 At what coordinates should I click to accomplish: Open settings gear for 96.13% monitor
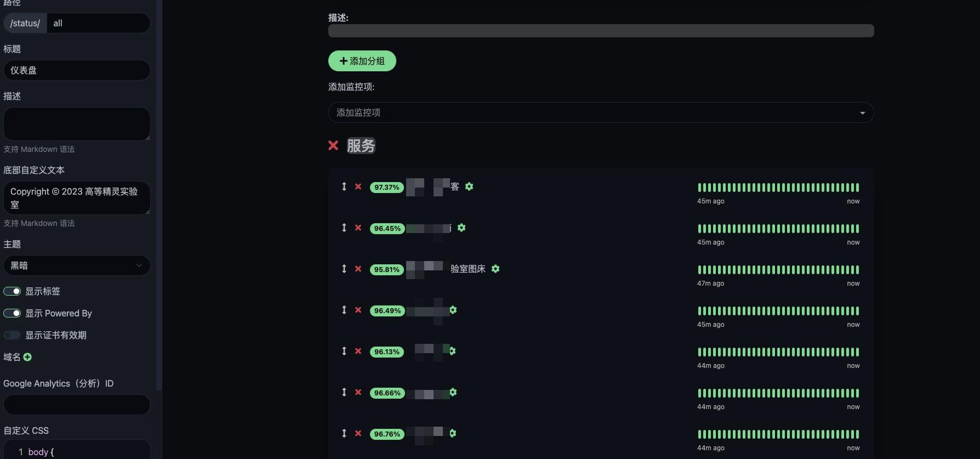(453, 351)
